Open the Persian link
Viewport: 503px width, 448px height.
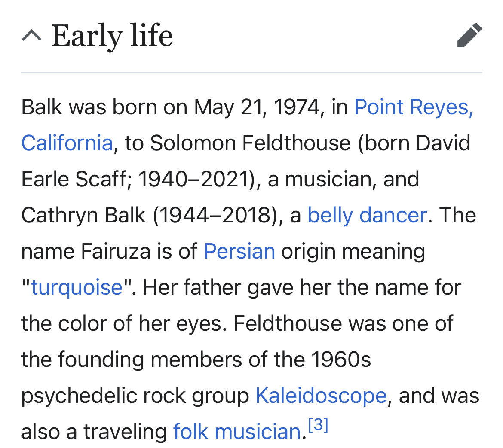point(239,251)
